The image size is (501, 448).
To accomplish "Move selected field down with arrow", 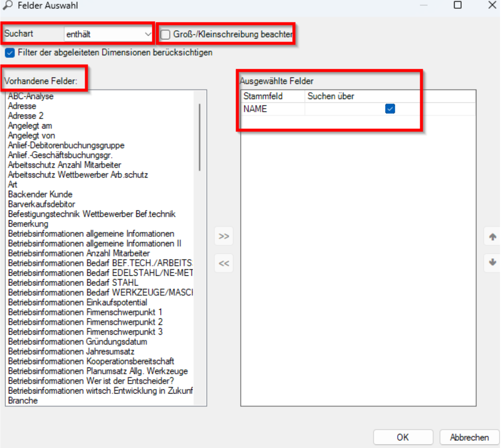I will point(492,263).
